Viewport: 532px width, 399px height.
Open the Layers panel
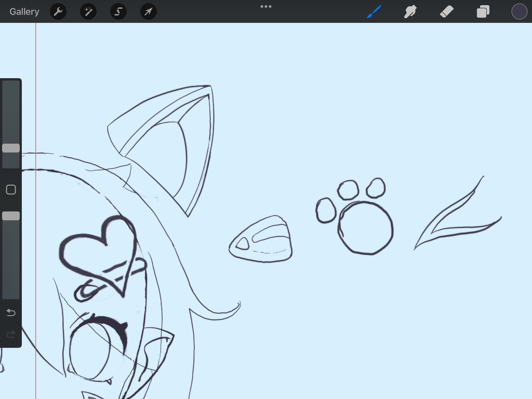tap(483, 12)
